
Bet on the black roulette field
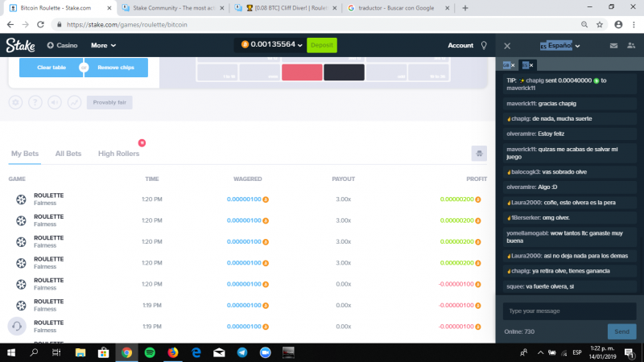(345, 72)
